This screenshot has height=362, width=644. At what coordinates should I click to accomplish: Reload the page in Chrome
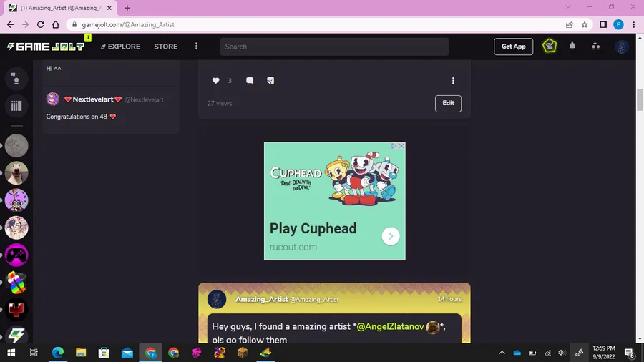pos(40,24)
